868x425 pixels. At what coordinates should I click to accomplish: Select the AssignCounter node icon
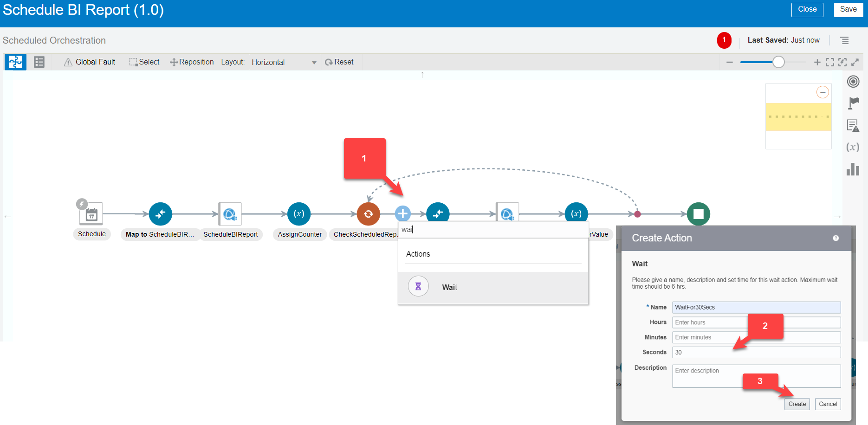pos(299,214)
